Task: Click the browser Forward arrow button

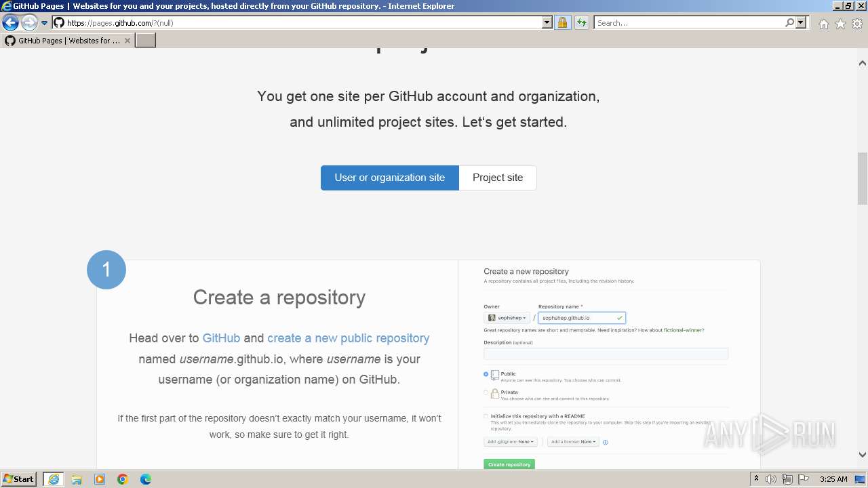Action: coord(29,23)
